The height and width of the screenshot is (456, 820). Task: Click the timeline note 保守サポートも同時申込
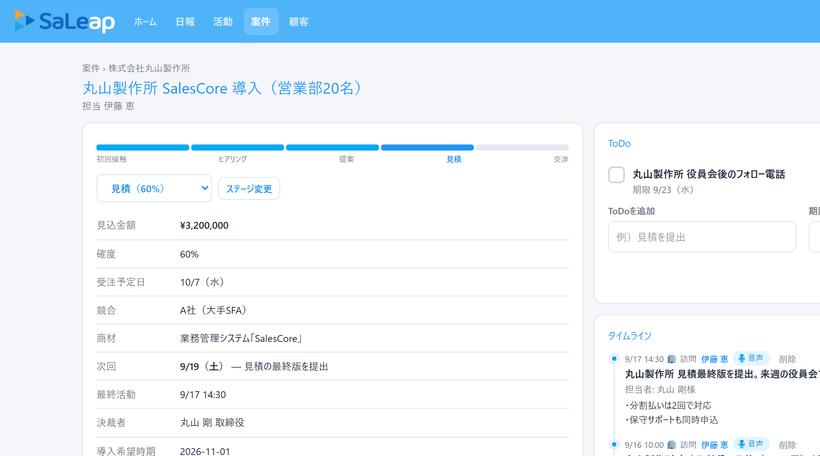coord(671,420)
